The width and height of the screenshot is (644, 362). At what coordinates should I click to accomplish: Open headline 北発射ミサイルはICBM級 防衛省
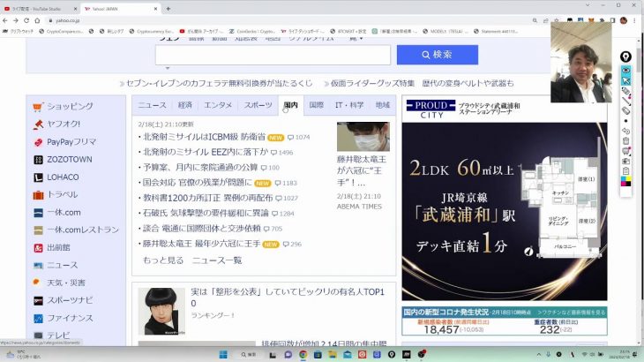coord(204,137)
